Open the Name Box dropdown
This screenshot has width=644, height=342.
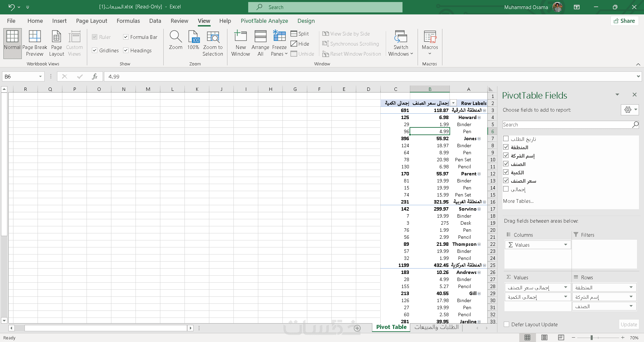click(40, 76)
